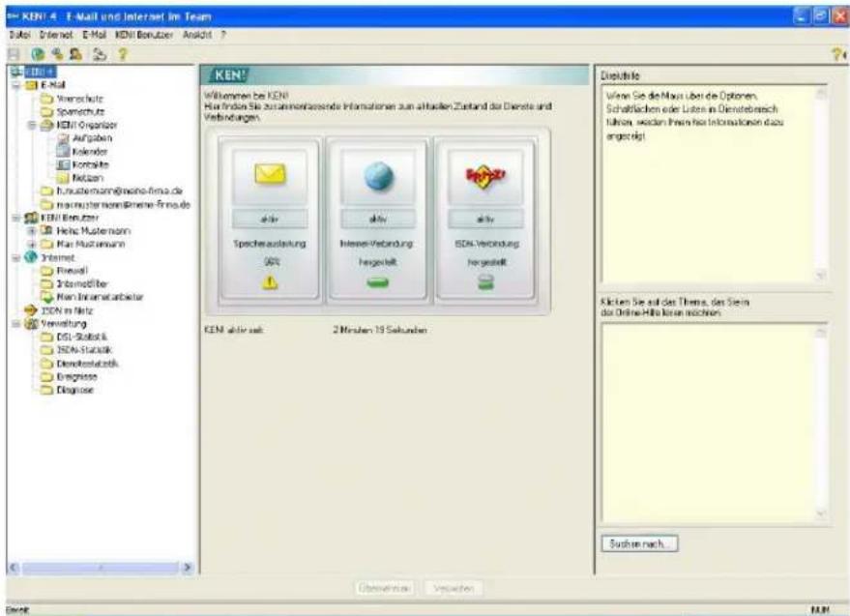Collapse the KEN! Benutzer tree branch
This screenshot has width=850, height=616.
coord(16,218)
